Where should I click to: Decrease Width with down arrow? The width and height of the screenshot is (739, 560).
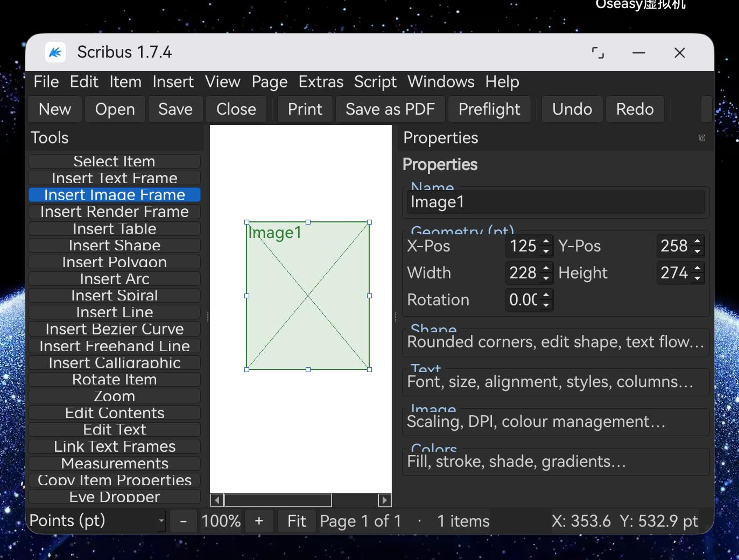coord(546,278)
